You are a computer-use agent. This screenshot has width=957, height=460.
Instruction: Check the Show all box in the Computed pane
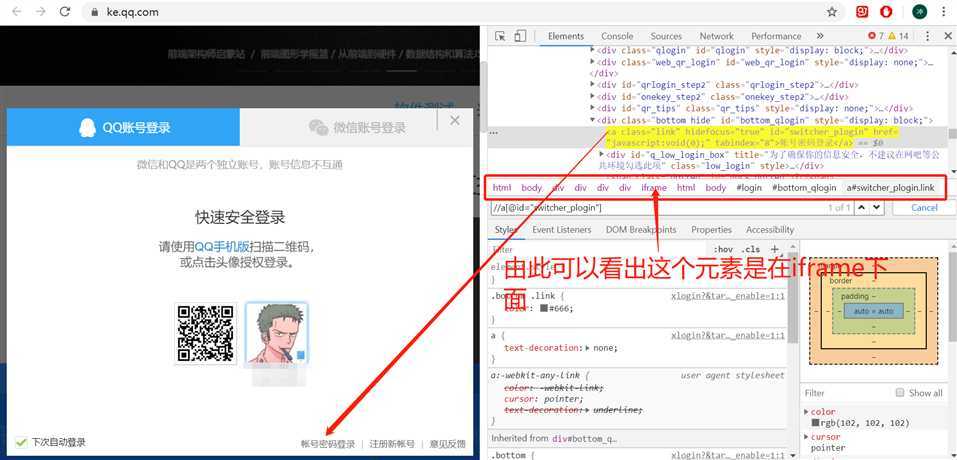click(x=900, y=392)
